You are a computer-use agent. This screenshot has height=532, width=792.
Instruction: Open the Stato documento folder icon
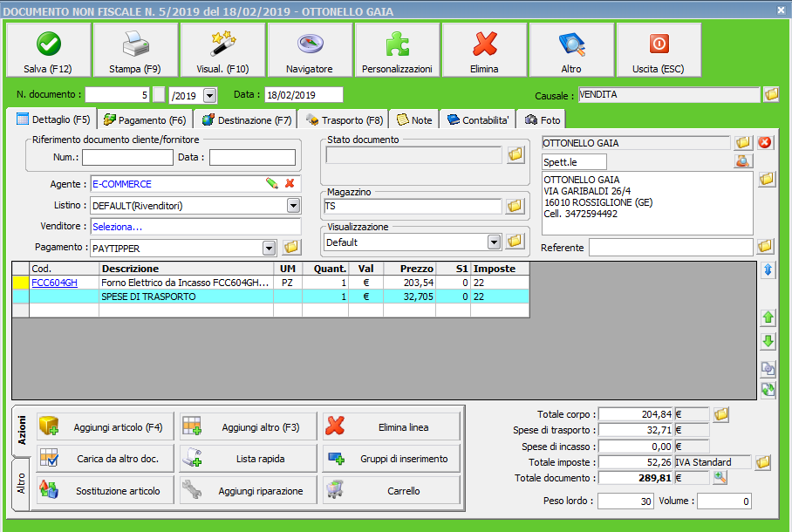(x=515, y=154)
